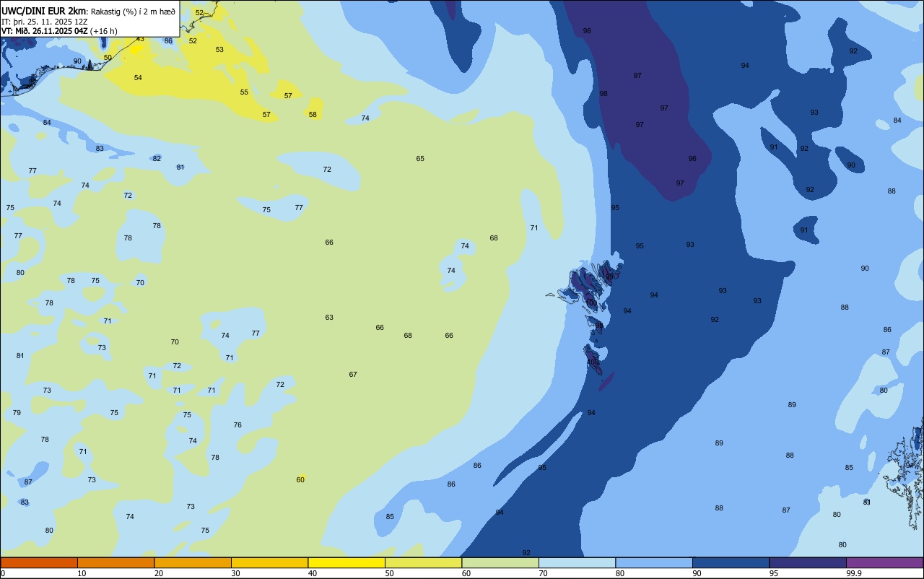The height and width of the screenshot is (579, 924).
Task: Click the '30' legend scale label
Action: [x=235, y=573]
